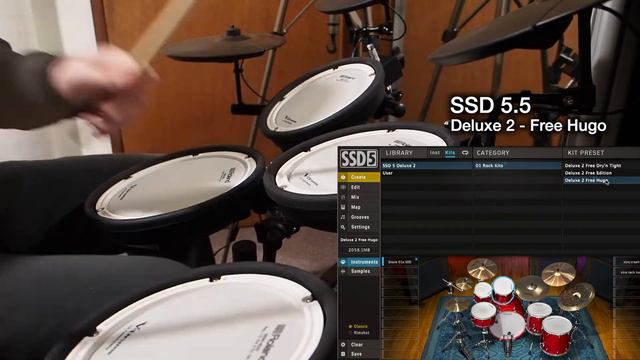The image size is (640, 360).
Task: Choose the Rimshot articulation option
Action: point(360,333)
